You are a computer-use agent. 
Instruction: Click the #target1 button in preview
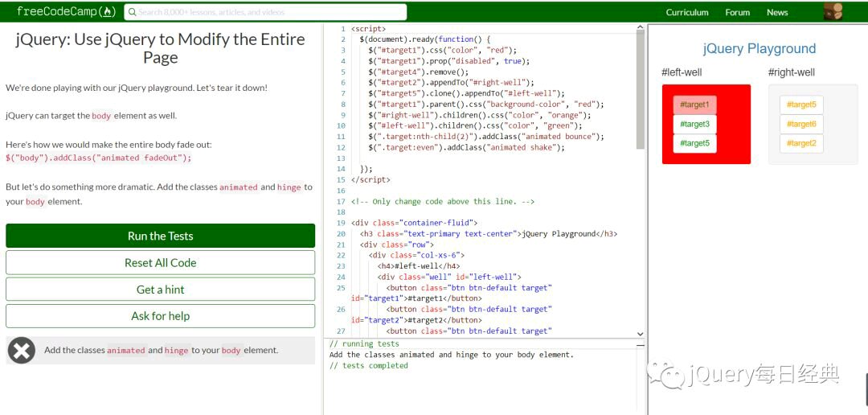tap(694, 105)
